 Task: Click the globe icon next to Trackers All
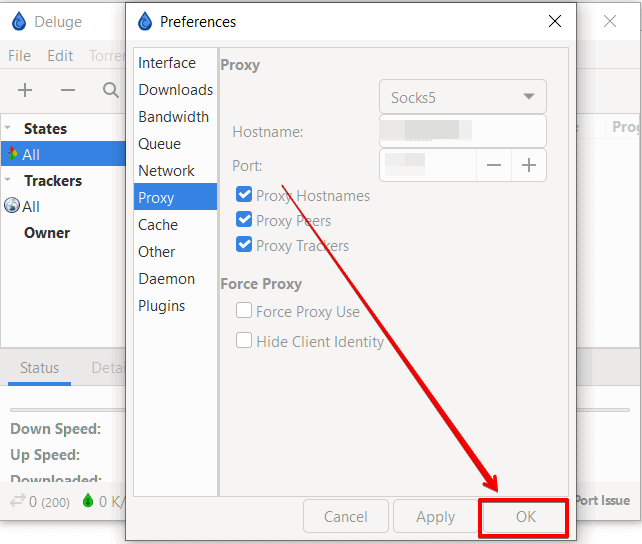coord(12,205)
